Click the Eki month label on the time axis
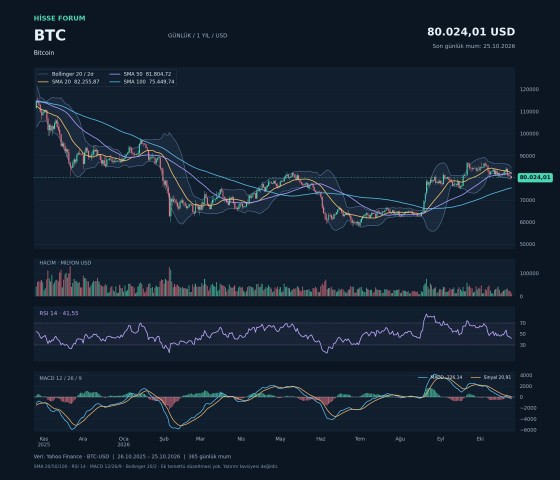 pyautogui.click(x=480, y=439)
